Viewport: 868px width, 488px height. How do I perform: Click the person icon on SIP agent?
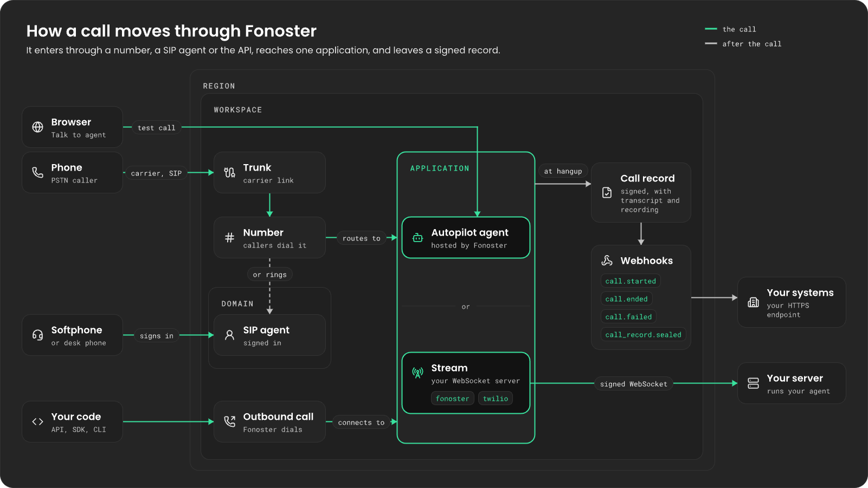[229, 335]
